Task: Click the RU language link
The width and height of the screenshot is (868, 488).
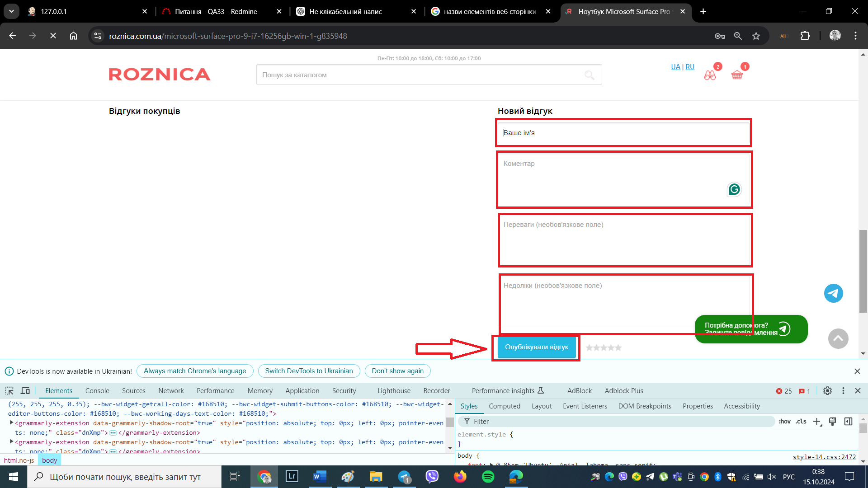Action: point(690,67)
